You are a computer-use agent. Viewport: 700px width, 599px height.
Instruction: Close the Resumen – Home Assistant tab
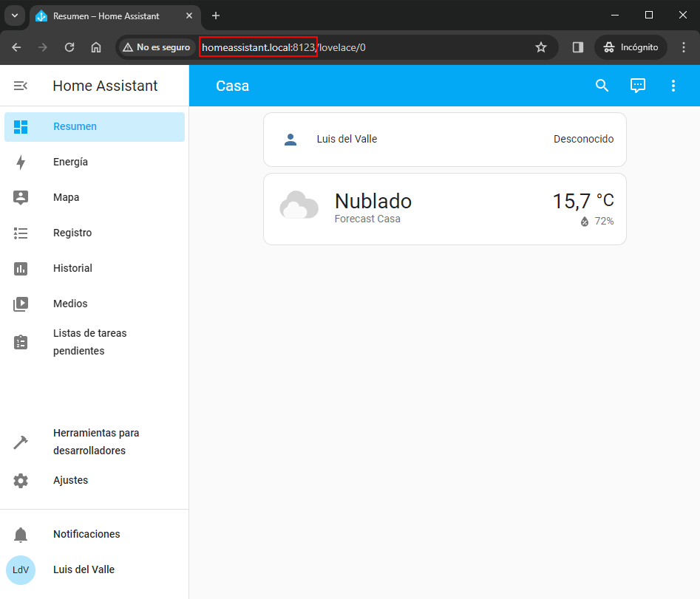[189, 16]
